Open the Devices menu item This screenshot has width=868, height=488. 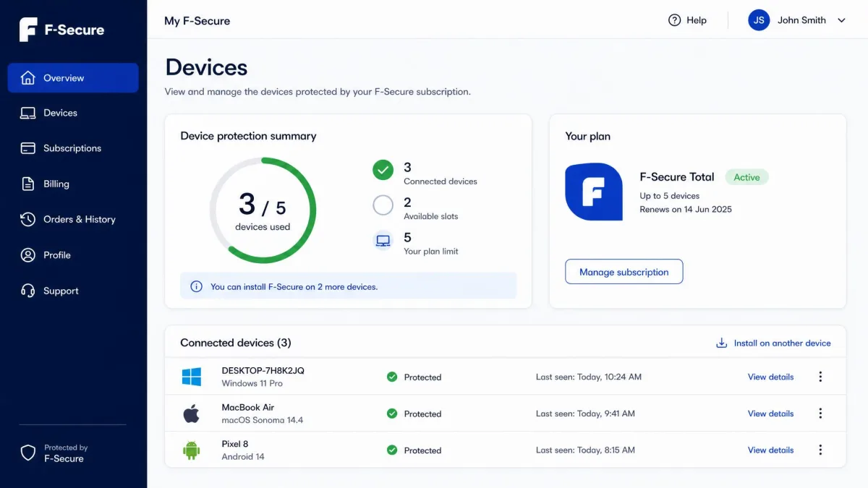point(73,113)
